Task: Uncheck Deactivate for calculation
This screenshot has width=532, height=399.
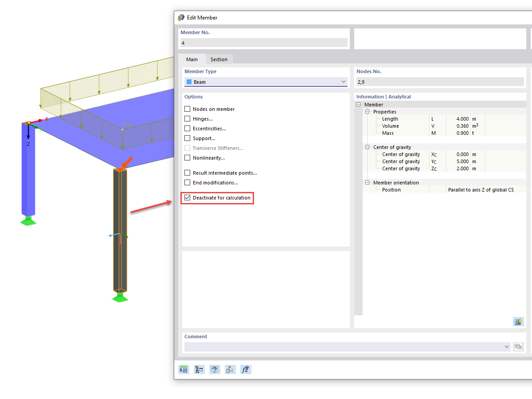Action: (x=188, y=198)
